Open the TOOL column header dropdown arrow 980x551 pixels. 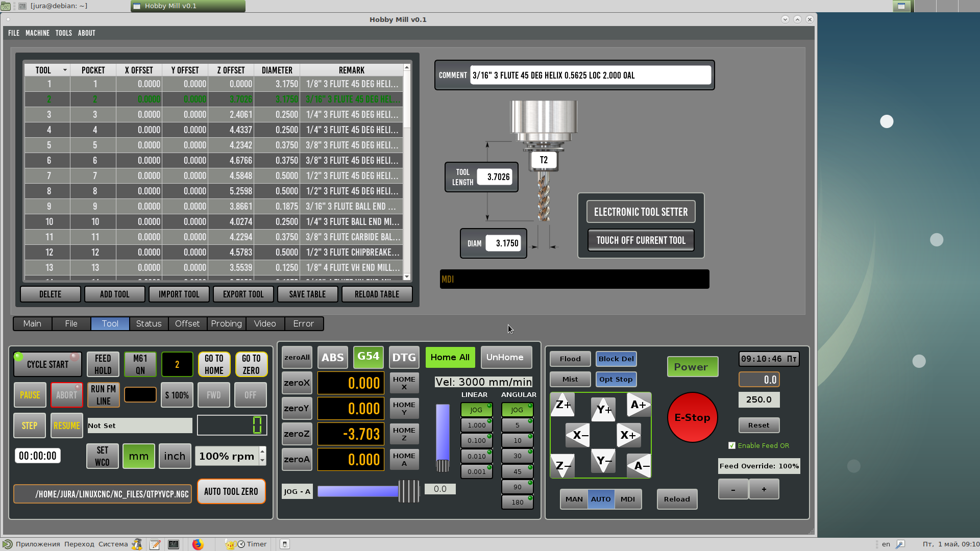click(x=65, y=70)
